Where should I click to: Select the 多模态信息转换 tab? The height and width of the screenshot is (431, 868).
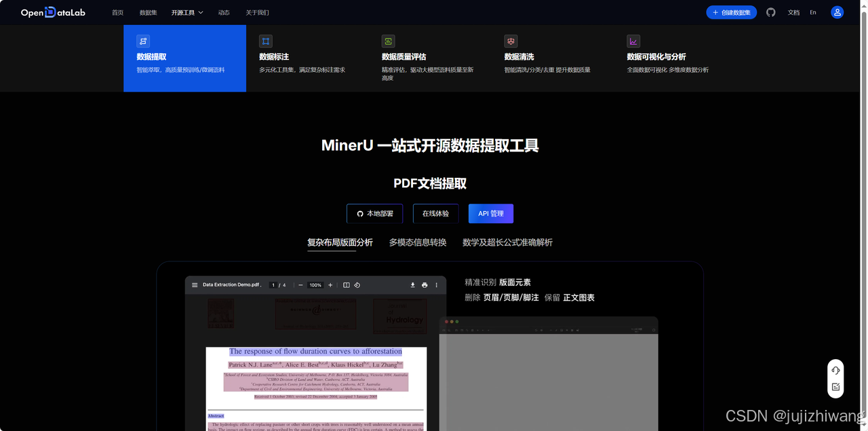tap(418, 242)
